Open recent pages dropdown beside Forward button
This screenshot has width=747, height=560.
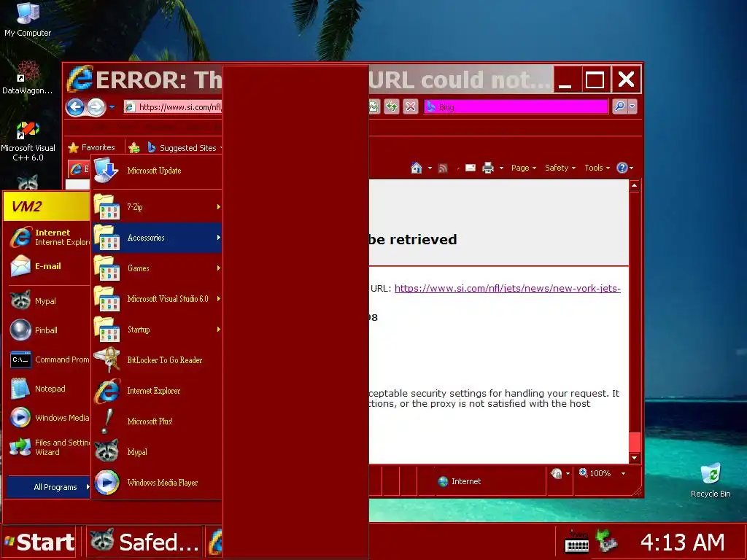pyautogui.click(x=112, y=107)
